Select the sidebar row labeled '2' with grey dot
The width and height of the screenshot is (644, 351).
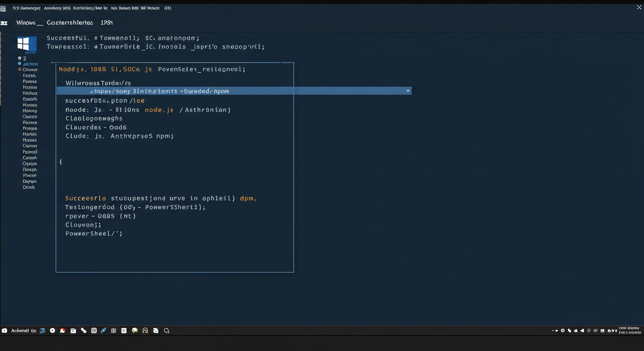click(x=22, y=58)
